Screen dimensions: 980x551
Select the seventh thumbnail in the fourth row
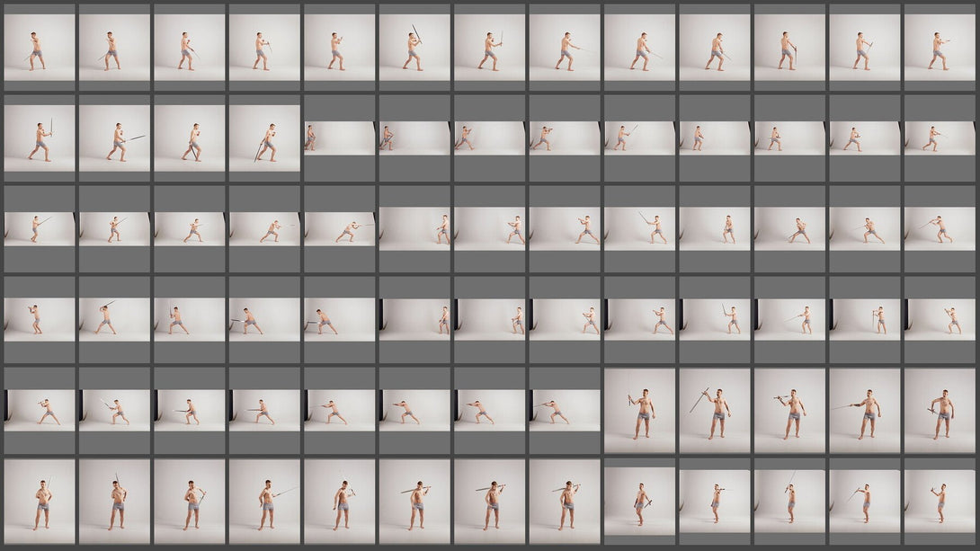point(489,319)
